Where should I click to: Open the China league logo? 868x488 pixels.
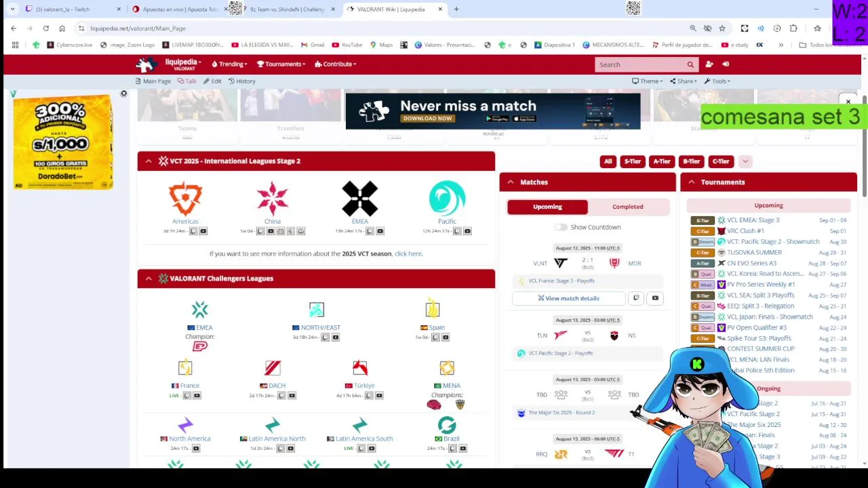click(x=273, y=199)
